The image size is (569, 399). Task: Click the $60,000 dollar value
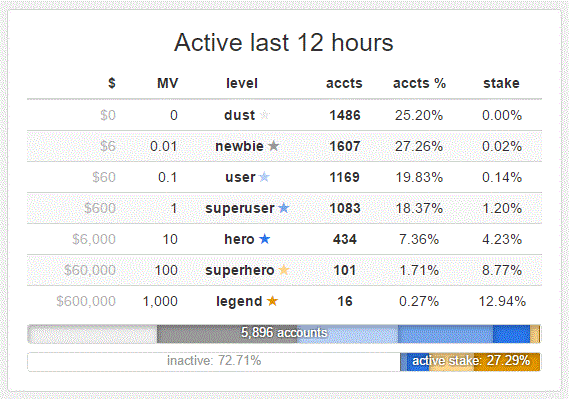click(90, 270)
